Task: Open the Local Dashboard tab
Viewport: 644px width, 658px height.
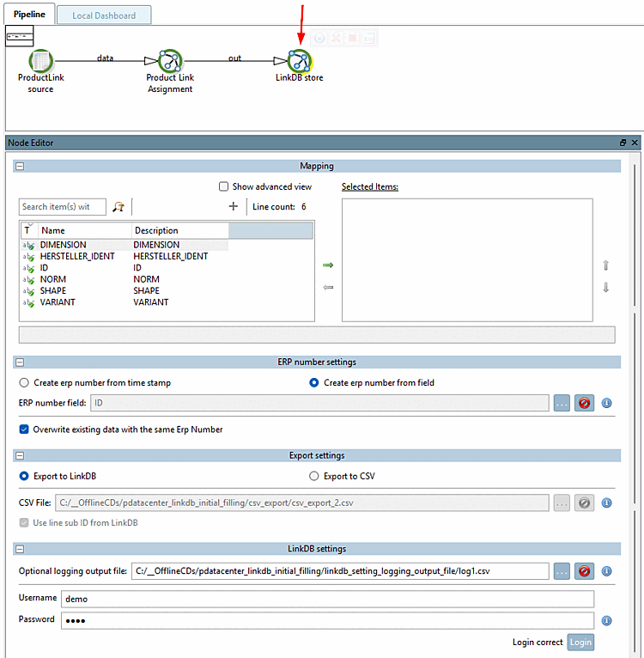Action: click(x=104, y=15)
